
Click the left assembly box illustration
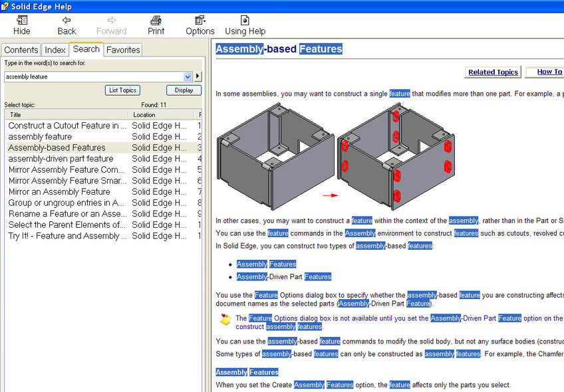(275, 156)
